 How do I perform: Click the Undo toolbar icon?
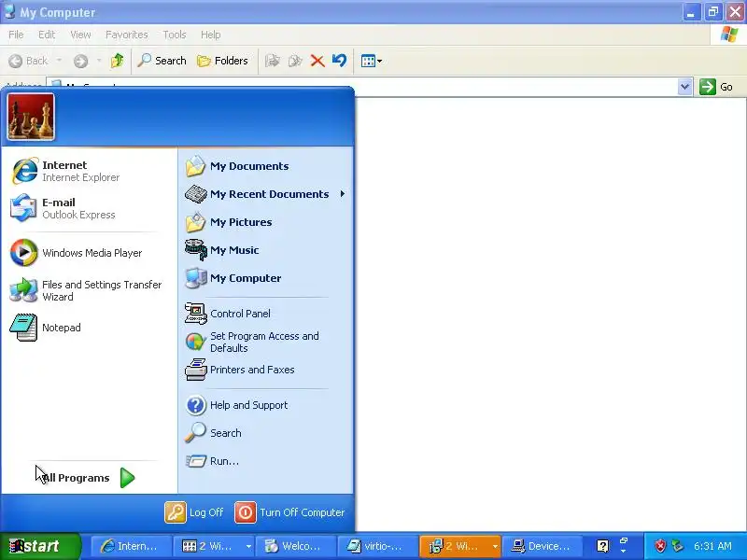[339, 61]
